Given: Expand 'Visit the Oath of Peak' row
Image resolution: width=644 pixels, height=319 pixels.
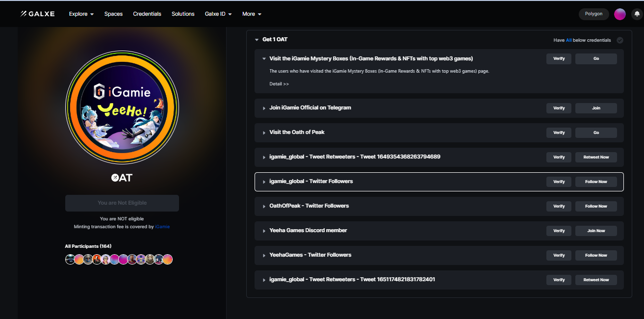Looking at the screenshot, I should 264,133.
